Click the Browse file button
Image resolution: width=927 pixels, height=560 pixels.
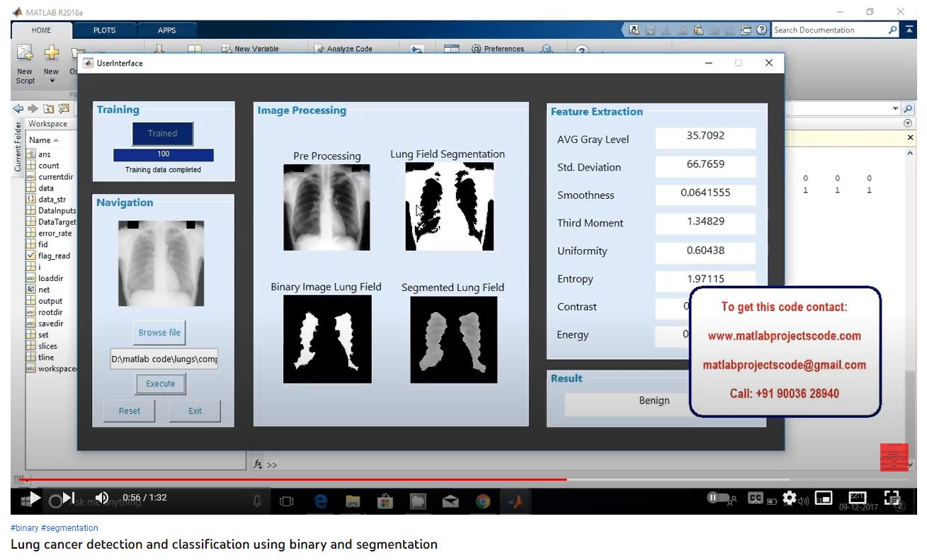point(159,332)
